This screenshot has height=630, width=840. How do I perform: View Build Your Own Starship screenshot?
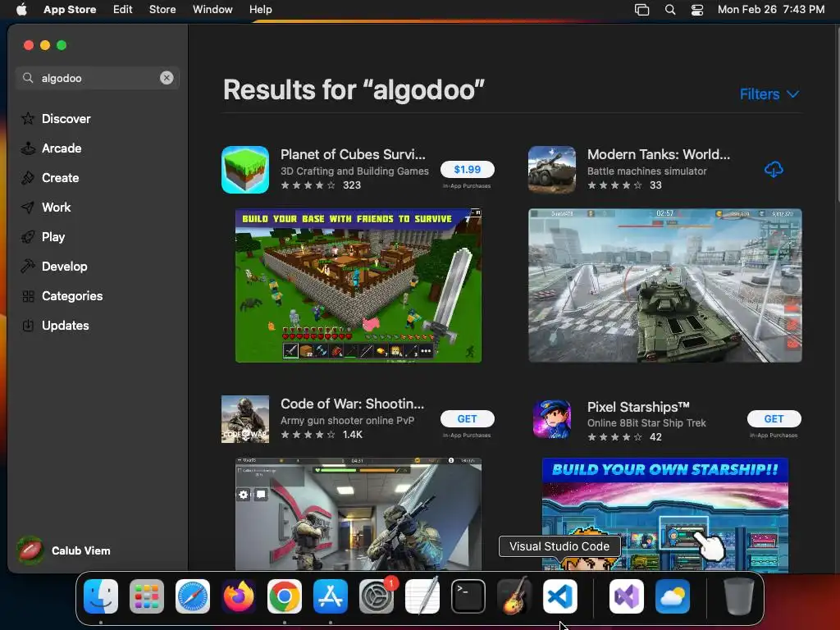[664, 514]
